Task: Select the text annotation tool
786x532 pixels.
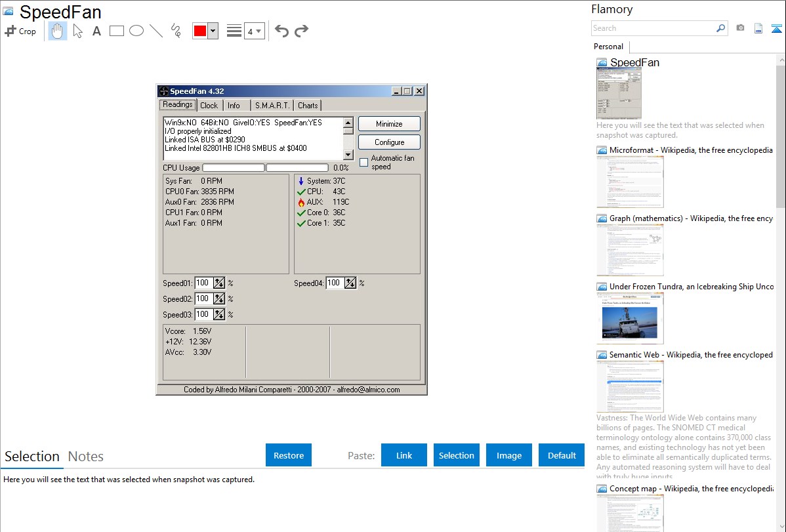Action: 96,31
